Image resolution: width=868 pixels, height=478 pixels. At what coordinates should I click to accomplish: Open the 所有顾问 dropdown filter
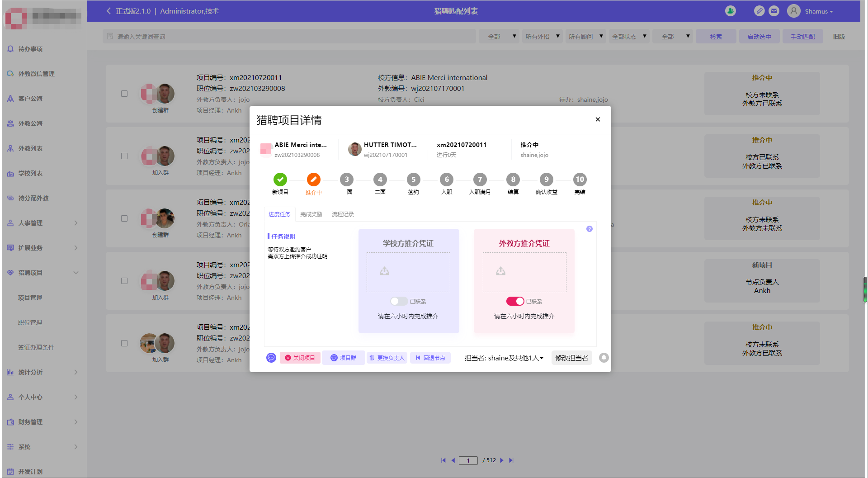coord(585,36)
